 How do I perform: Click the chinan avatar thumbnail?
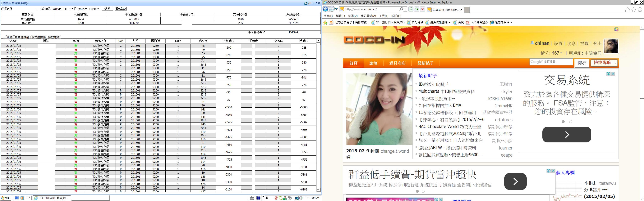611,46
